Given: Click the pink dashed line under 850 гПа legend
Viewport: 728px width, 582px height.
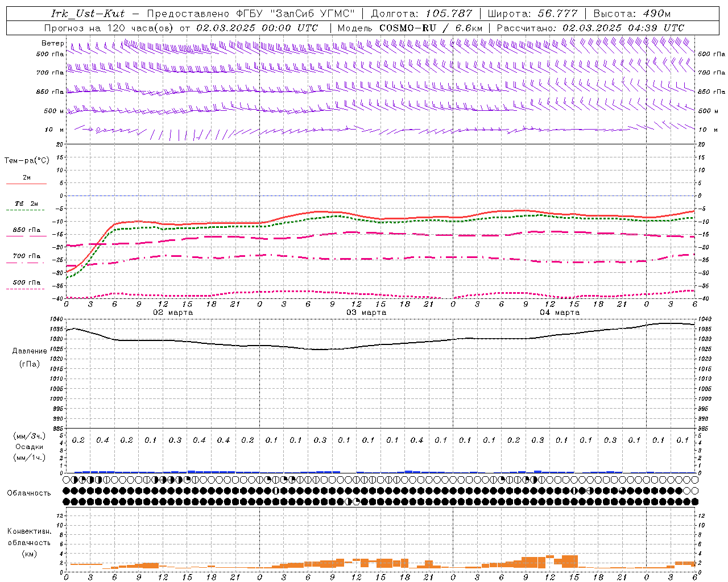Looking at the screenshot, I should point(26,236).
